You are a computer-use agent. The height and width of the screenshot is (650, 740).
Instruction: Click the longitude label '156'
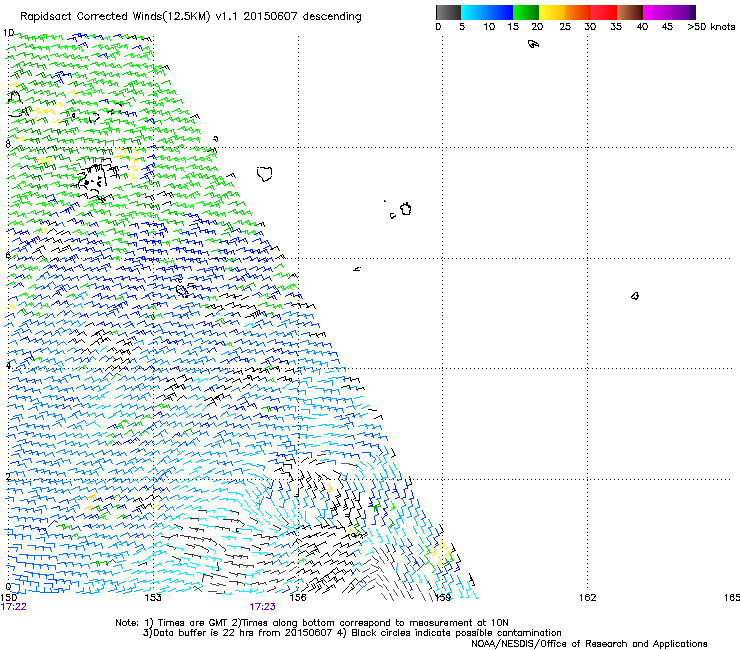point(298,598)
